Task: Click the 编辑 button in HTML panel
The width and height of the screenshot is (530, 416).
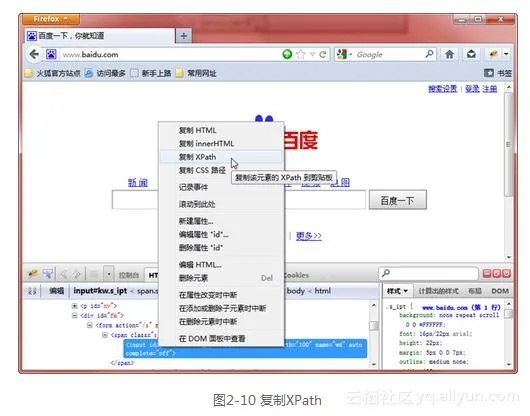Action: pyautogui.click(x=56, y=291)
